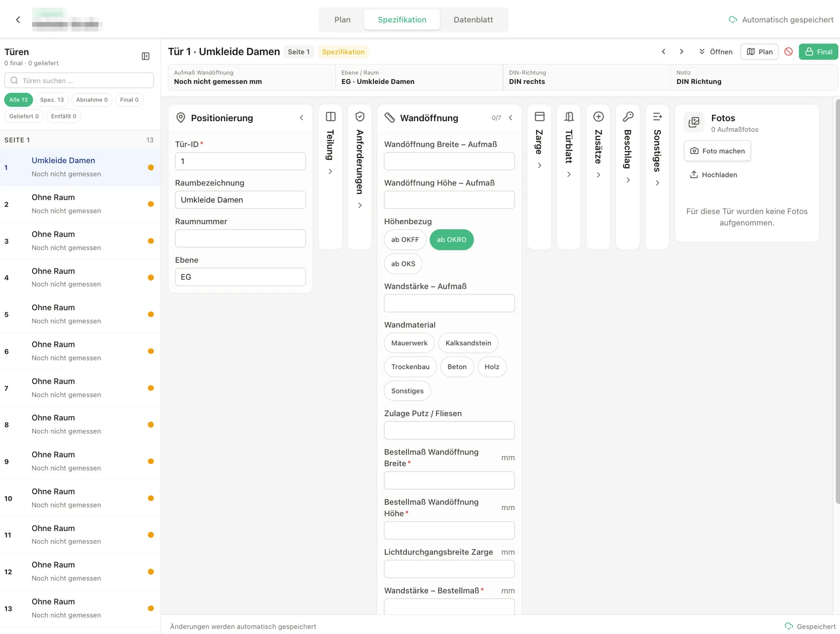Choose Kalksandstein as Wandmaterial
Image resolution: width=840 pixels, height=634 pixels.
[x=468, y=343]
